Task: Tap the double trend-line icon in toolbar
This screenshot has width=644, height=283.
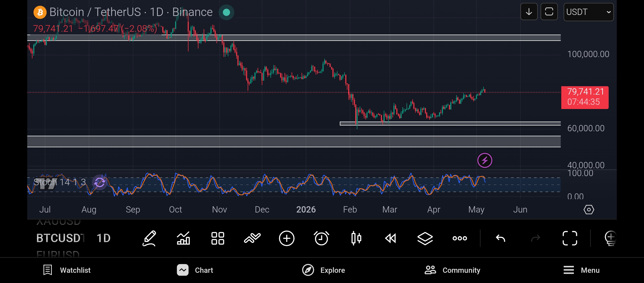Action: pyautogui.click(x=252, y=238)
